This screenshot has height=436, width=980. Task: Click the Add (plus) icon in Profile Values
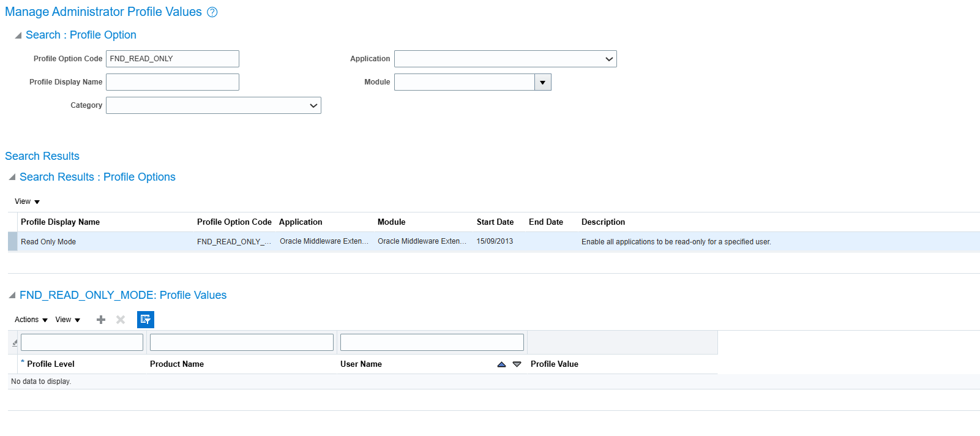pos(101,320)
